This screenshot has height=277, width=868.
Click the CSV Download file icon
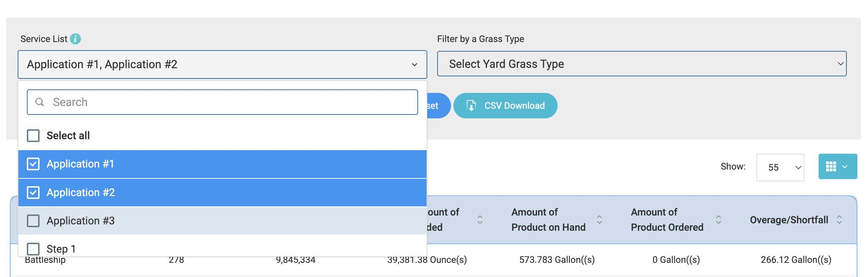[471, 106]
